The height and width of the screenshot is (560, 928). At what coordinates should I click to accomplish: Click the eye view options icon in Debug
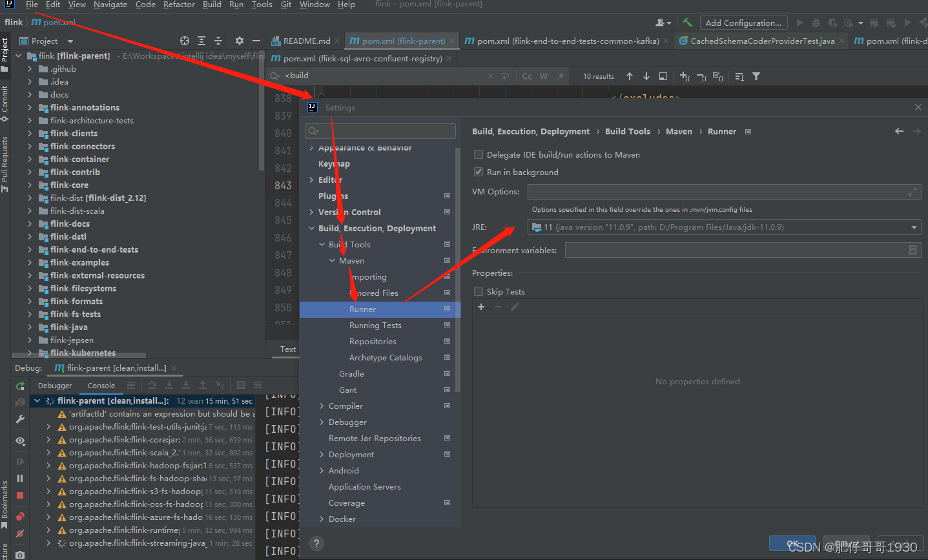pos(20,441)
